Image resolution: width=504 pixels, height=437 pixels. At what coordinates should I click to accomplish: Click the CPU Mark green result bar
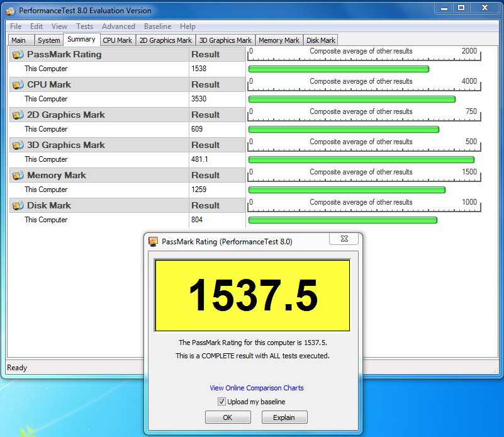tap(352, 99)
